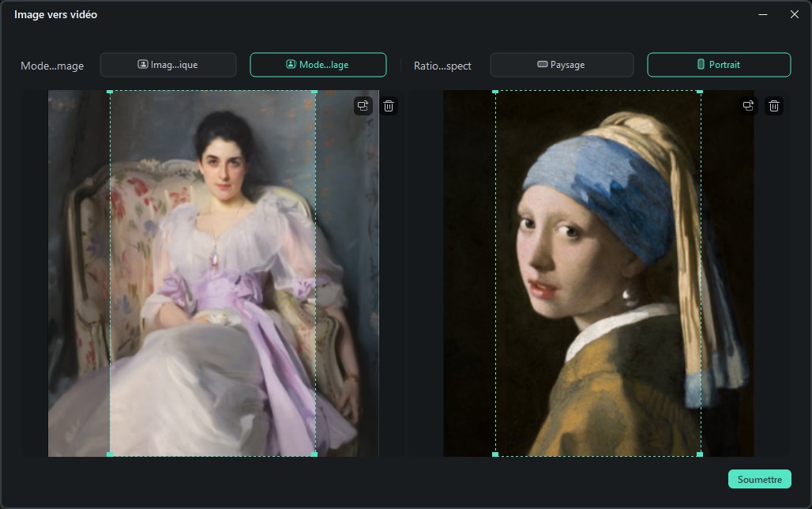Select the blue turban girl thumbnail
812x509 pixels.
coord(599,273)
